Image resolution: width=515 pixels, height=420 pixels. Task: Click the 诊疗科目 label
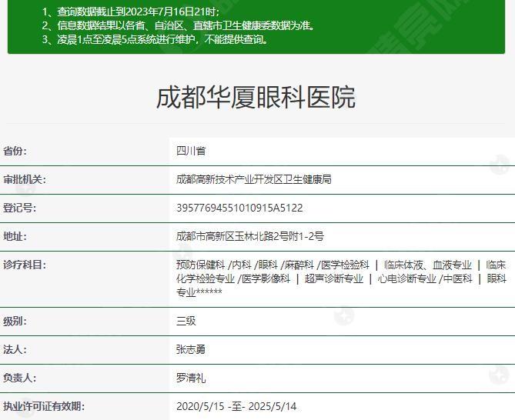click(x=25, y=265)
